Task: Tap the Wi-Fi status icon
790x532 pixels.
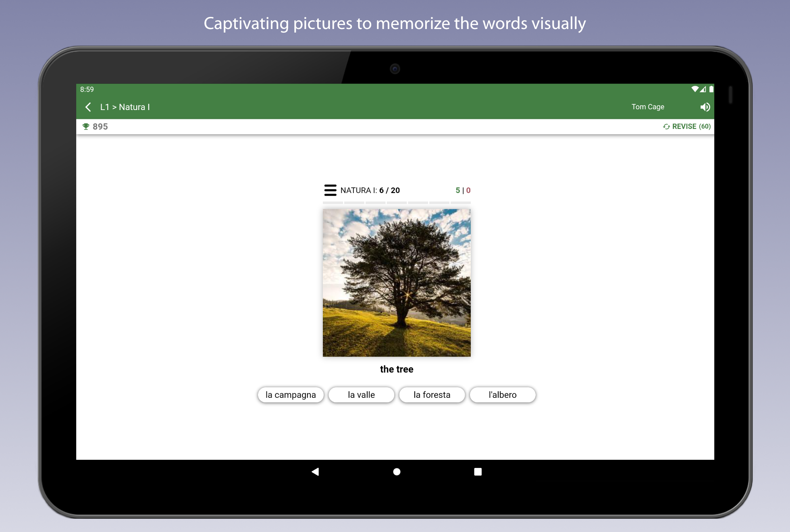Action: 695,89
